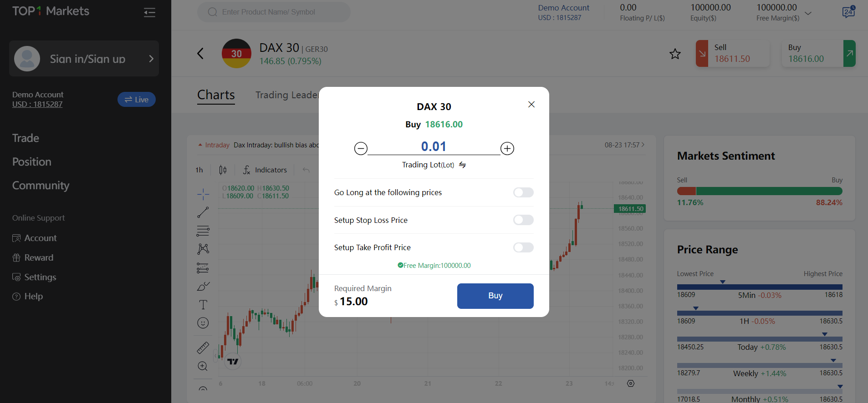Click the minus icon to decrease lot
The height and width of the screenshot is (403, 868).
361,148
